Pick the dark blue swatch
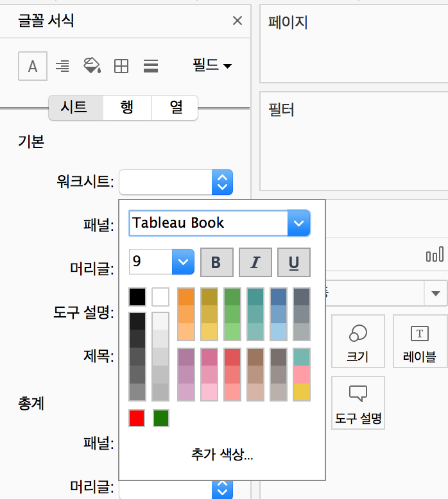Image resolution: width=448 pixels, height=499 pixels. (279, 297)
